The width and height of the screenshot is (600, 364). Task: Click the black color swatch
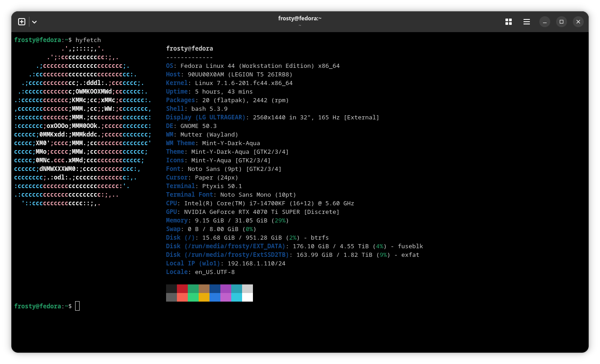tap(171, 288)
